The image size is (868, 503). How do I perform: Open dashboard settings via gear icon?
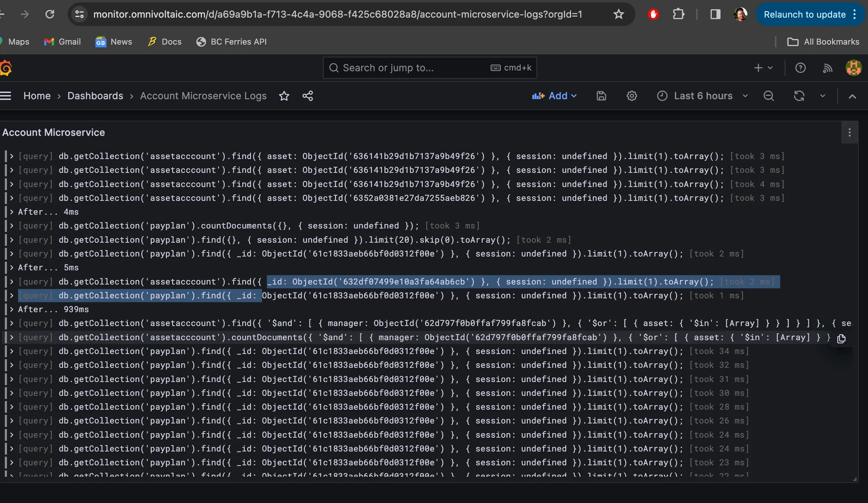point(632,96)
